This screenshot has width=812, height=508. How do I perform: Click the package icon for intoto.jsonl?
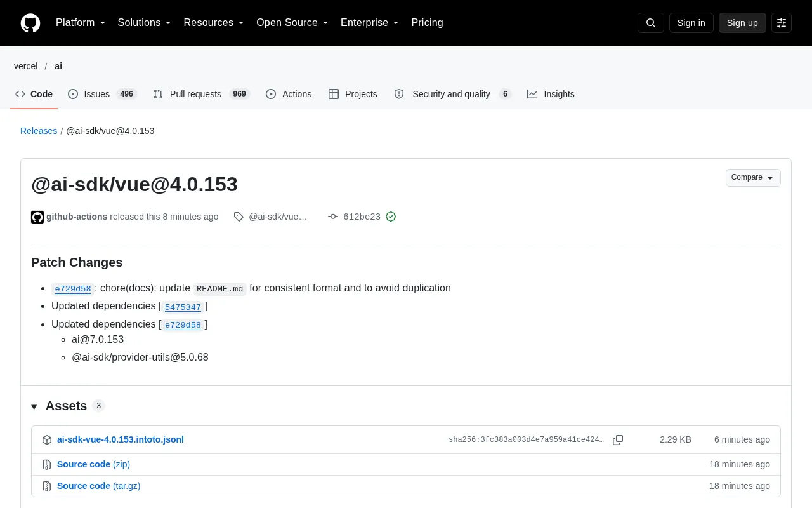coord(47,439)
